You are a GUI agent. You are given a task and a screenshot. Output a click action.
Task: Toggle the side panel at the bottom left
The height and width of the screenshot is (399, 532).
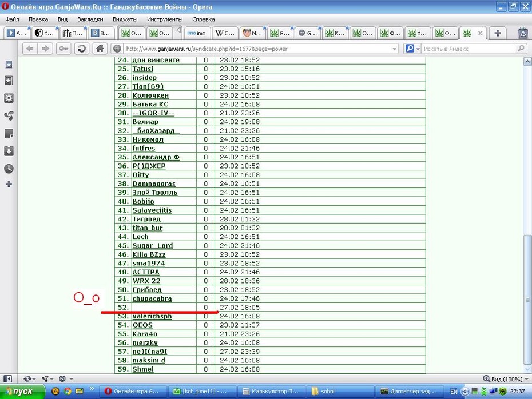pos(7,378)
